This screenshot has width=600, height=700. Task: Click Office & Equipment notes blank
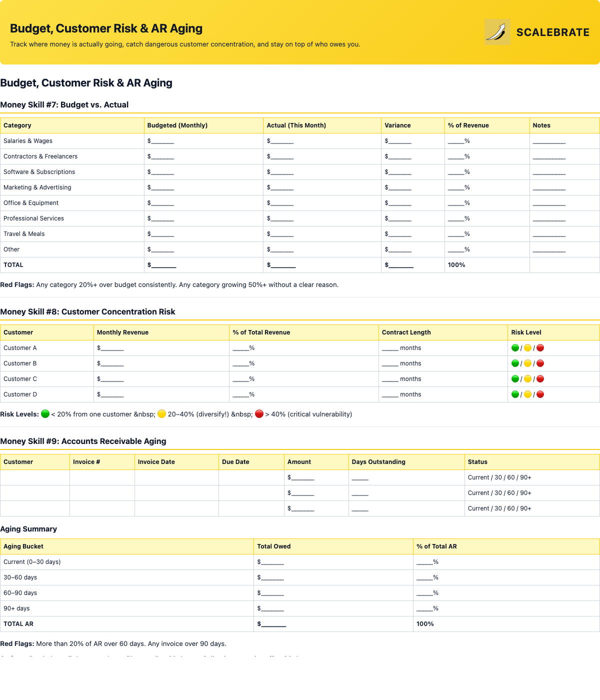click(549, 203)
